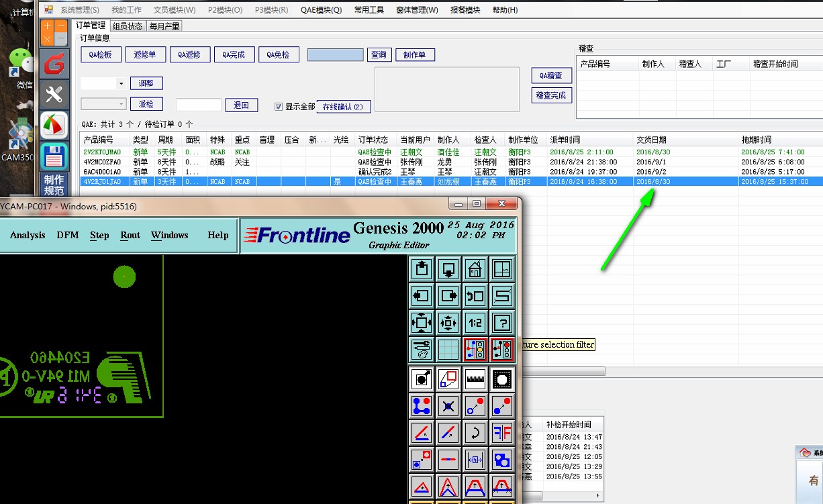Select the ruler measurement tool
This screenshot has width=823, height=504.
(475, 379)
